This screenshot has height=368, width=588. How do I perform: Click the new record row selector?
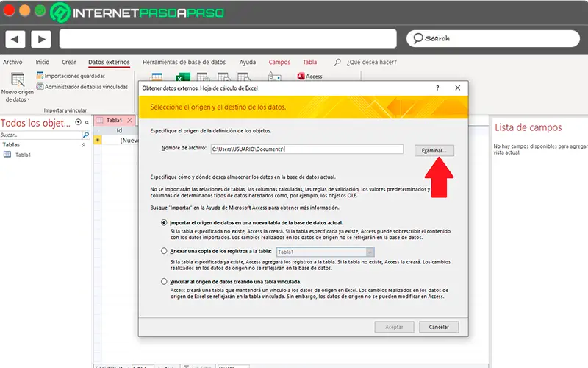tap(98, 140)
